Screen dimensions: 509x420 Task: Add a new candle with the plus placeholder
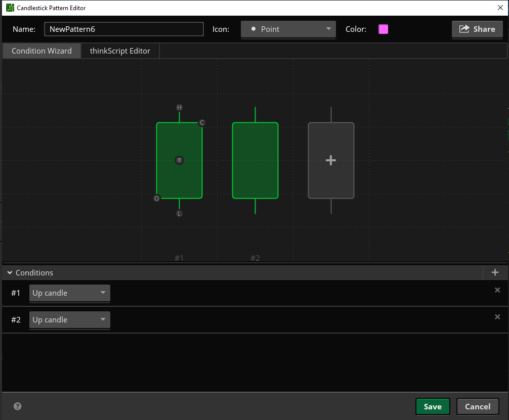[x=331, y=160]
